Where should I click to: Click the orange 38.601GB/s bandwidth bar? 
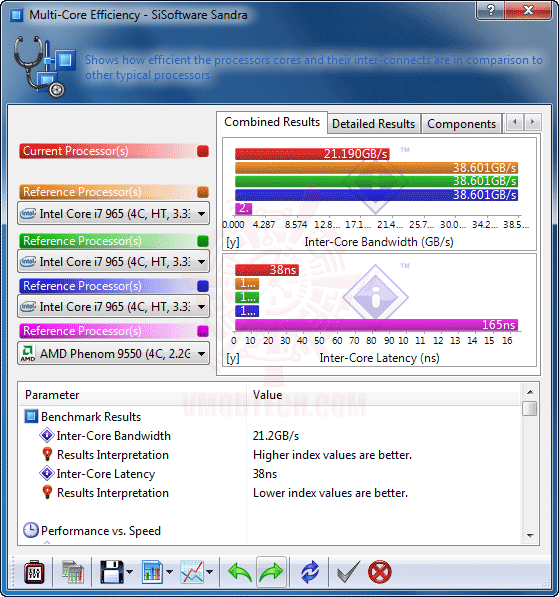point(376,168)
